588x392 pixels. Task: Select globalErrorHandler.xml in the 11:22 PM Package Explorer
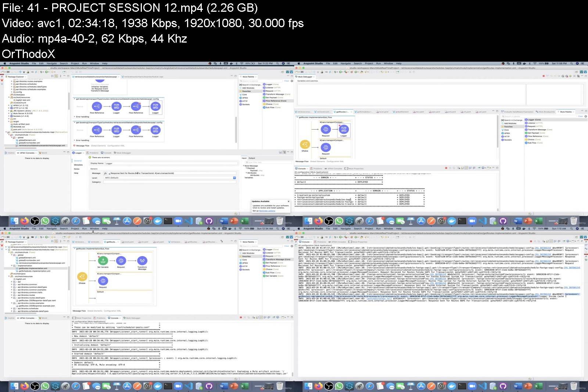tap(29, 143)
